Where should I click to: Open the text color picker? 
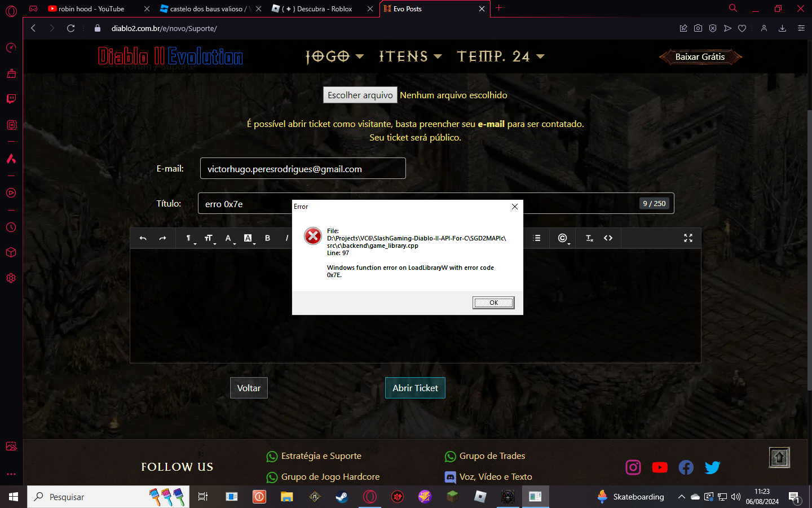pos(229,238)
